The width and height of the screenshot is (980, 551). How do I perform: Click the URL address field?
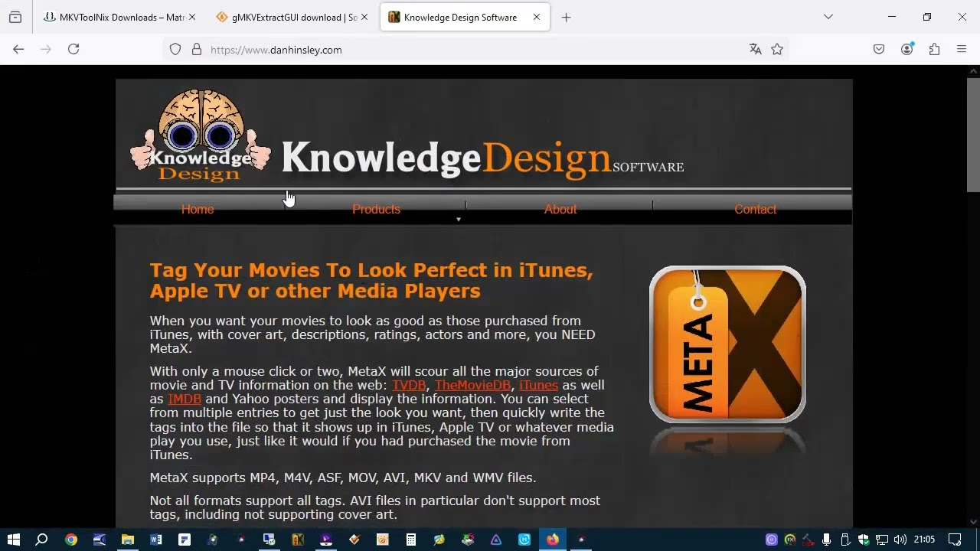[475, 50]
